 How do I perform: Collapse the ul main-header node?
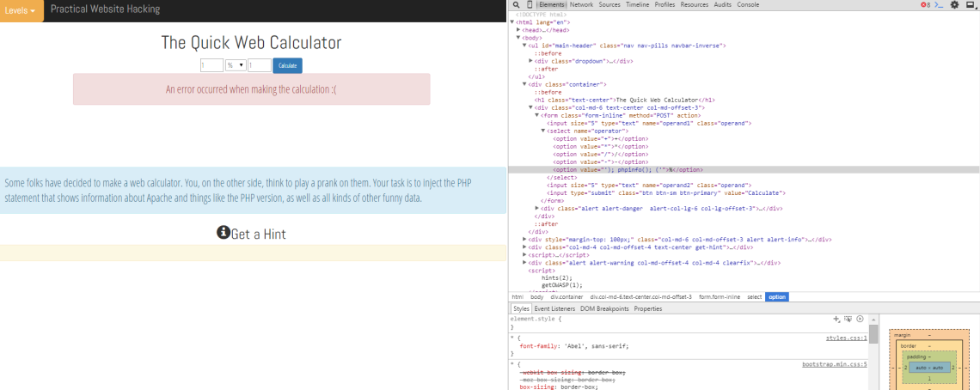click(525, 46)
